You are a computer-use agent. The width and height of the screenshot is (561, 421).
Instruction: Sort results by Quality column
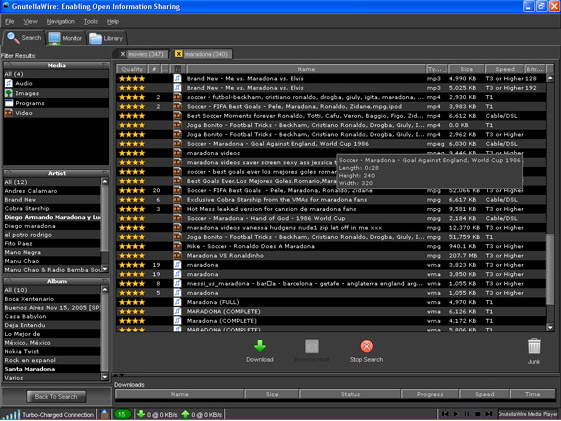pyautogui.click(x=132, y=69)
